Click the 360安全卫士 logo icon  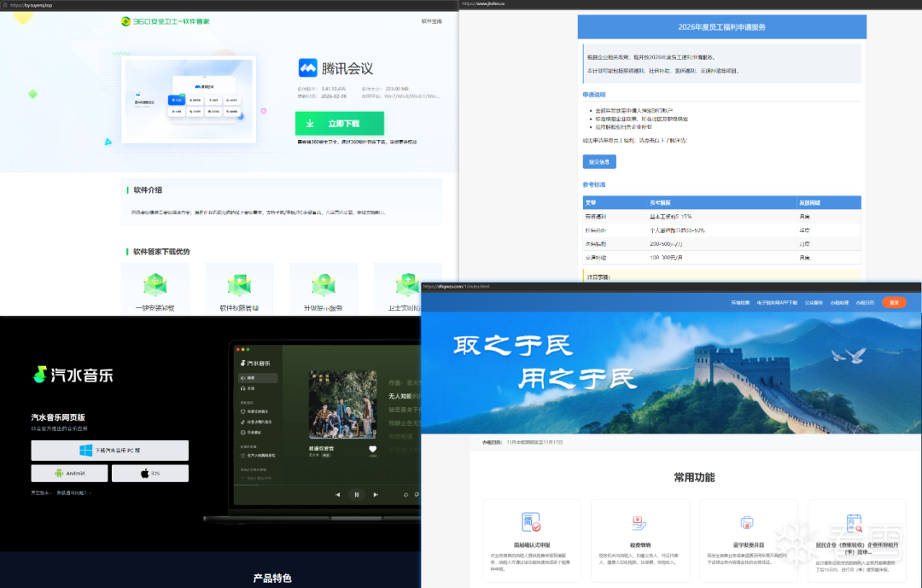(x=125, y=21)
